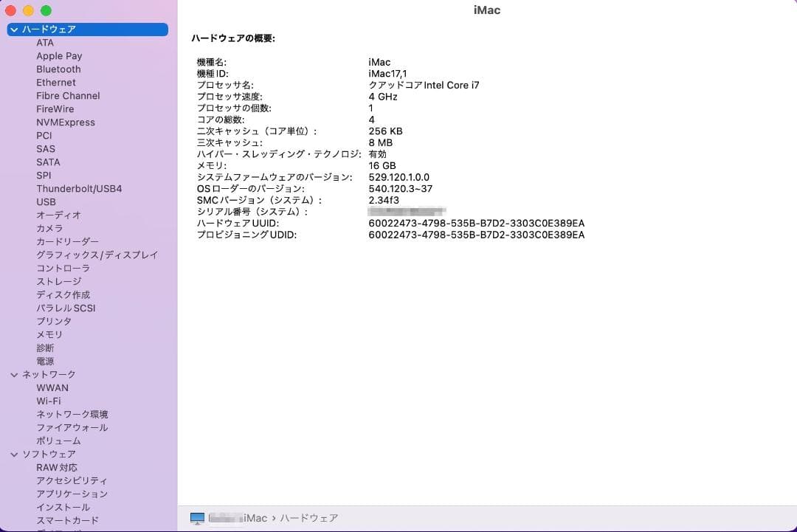
Task: Select the ネットワーク category label
Action: tap(49, 375)
